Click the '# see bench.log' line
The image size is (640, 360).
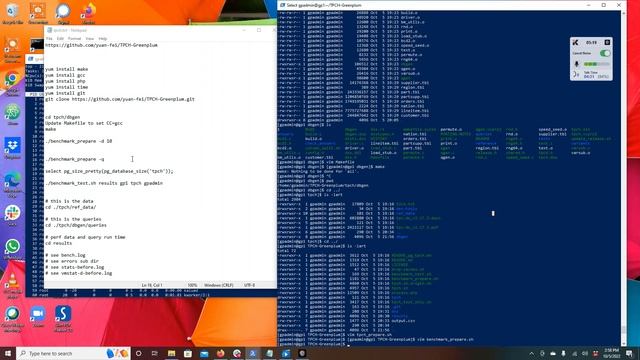[x=65, y=255]
